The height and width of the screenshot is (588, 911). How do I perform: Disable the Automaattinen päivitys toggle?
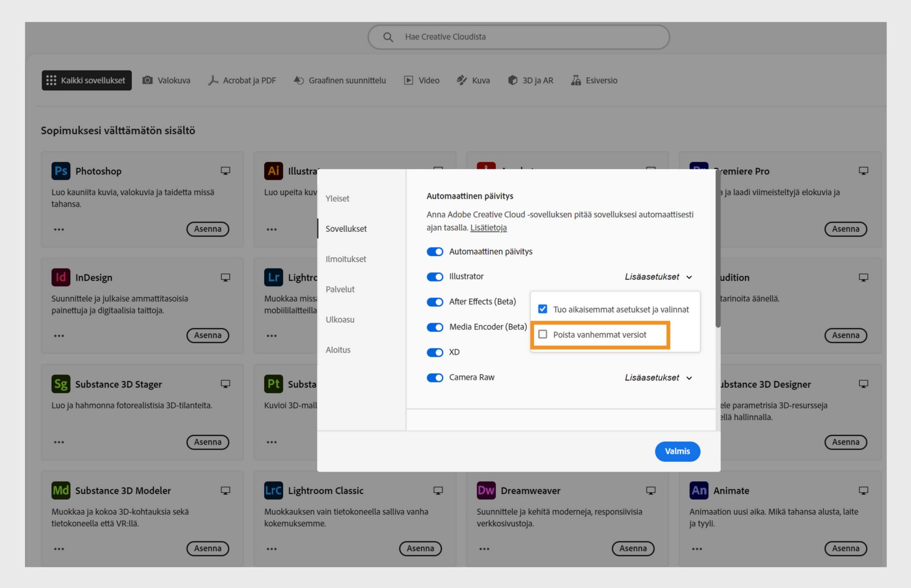(435, 252)
